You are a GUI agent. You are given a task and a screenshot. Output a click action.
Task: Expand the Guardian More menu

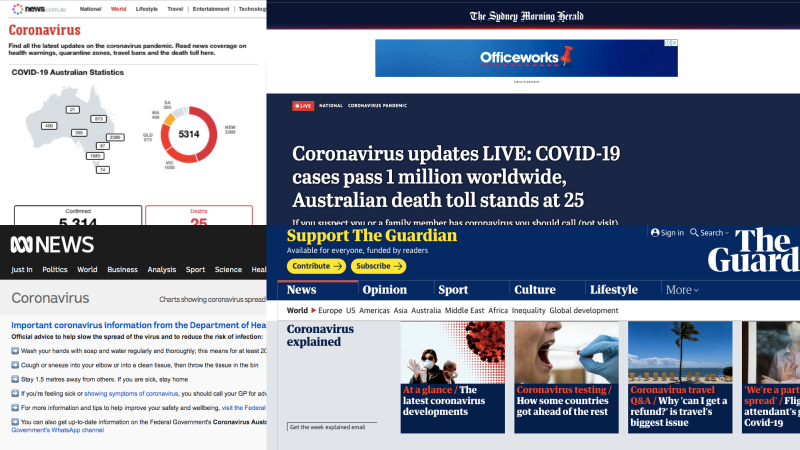tap(682, 290)
